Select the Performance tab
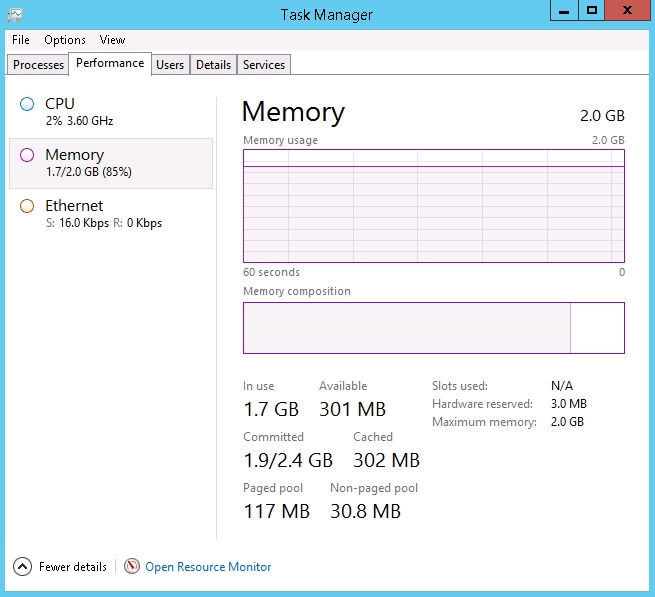The width and height of the screenshot is (655, 597). (110, 64)
